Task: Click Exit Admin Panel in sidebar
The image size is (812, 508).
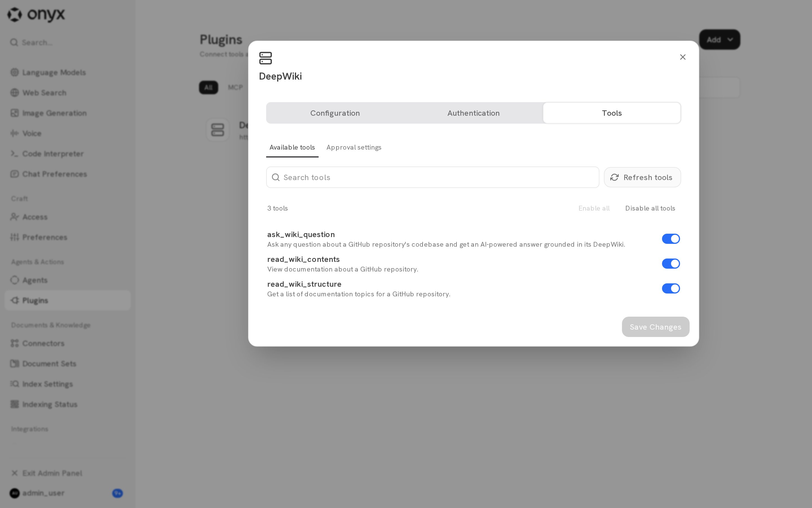Action: point(67,473)
